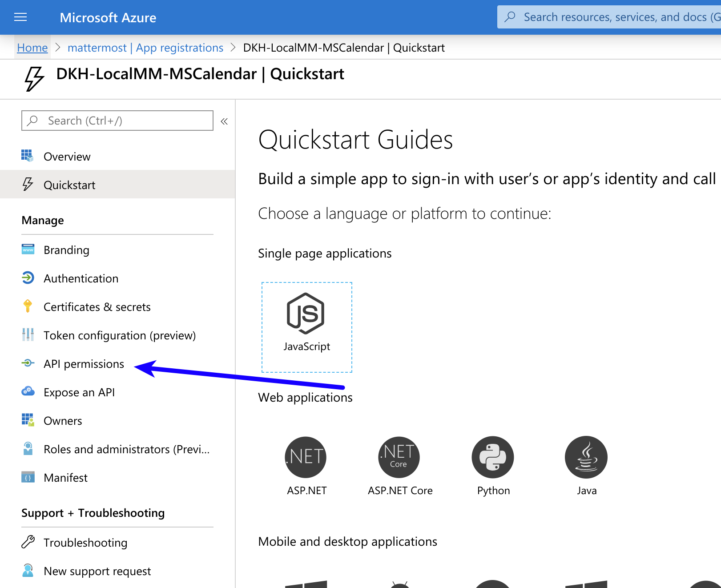Select Authentication in Manage section

[81, 278]
